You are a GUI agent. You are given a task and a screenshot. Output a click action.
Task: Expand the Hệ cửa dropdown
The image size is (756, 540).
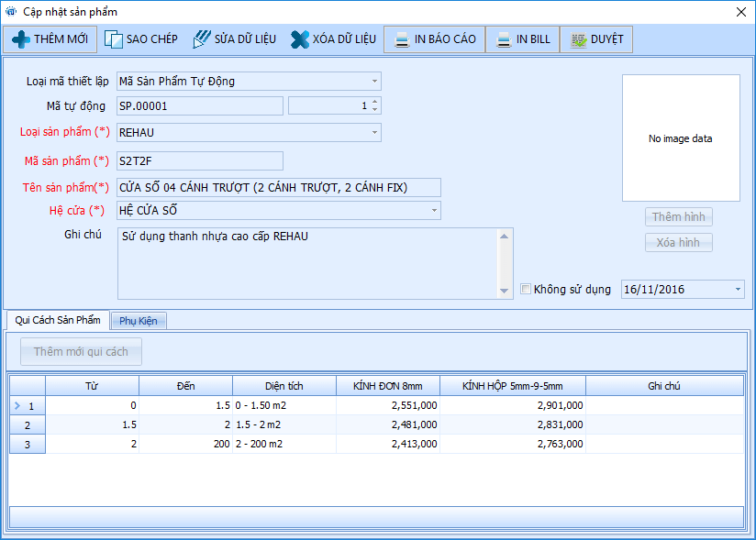tap(434, 211)
